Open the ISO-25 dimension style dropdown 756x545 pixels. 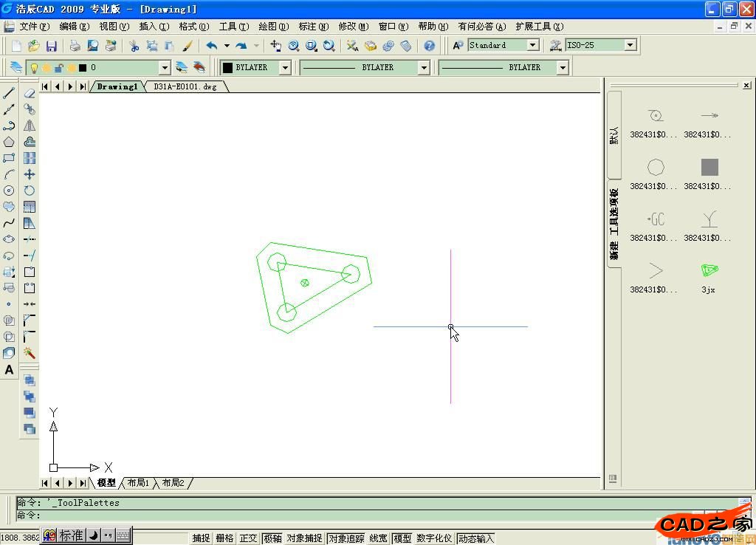pos(630,45)
